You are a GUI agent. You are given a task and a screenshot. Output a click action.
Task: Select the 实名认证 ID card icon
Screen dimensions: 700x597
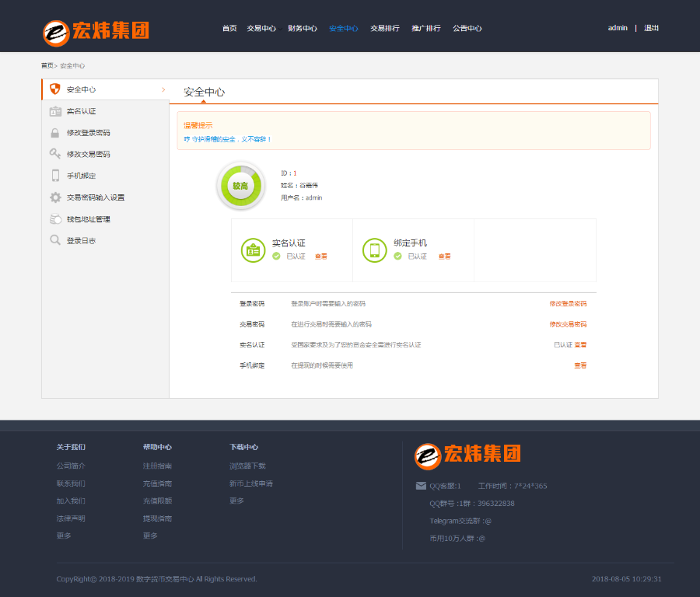54,110
